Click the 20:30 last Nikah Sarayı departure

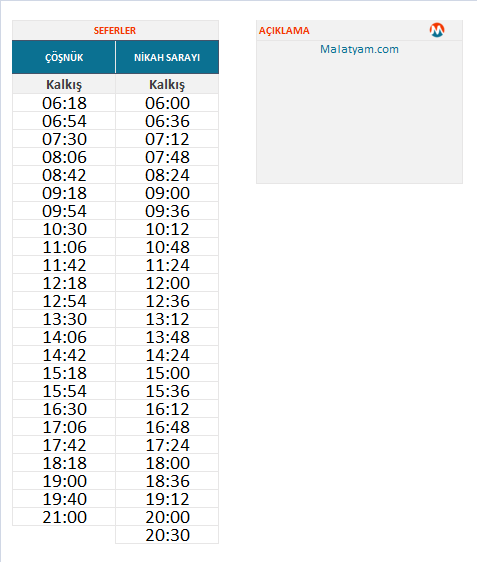click(167, 535)
